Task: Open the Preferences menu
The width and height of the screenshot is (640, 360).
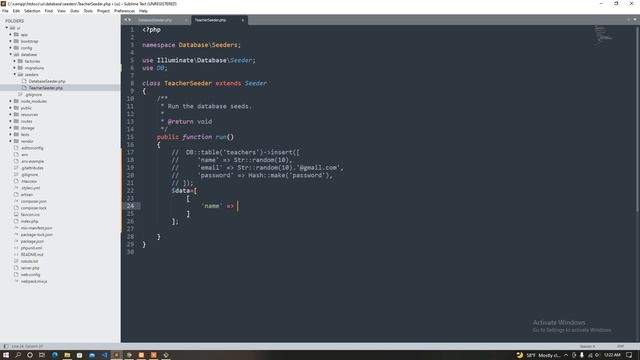Action: click(124, 11)
